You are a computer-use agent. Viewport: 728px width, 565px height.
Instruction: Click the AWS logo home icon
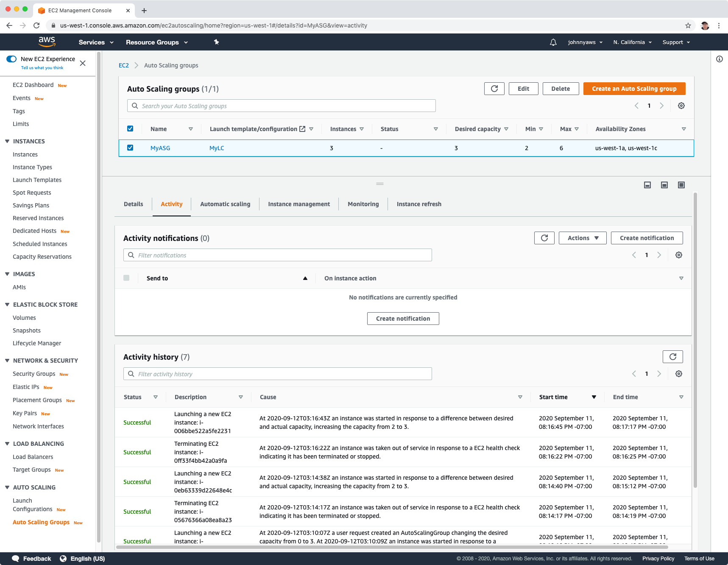coord(47,42)
